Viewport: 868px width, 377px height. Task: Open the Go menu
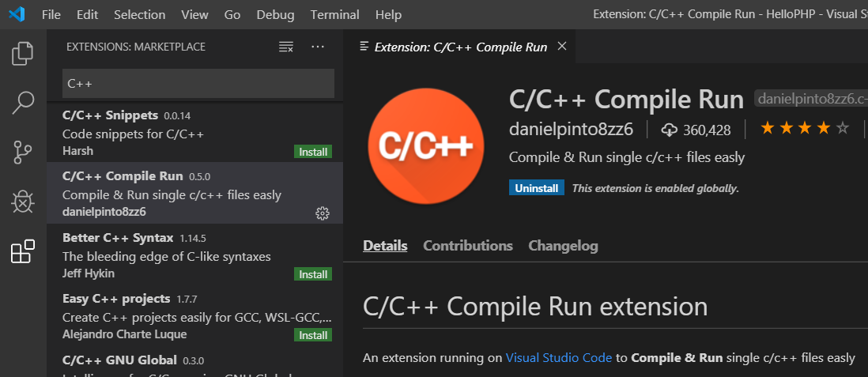232,14
